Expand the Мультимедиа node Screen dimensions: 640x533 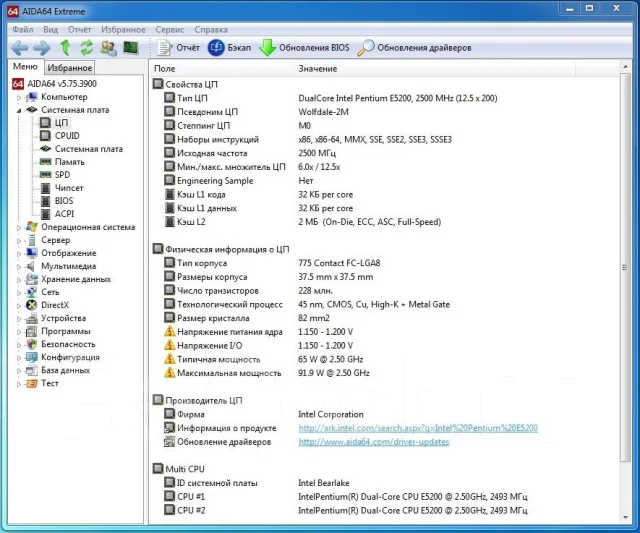(x=19, y=267)
